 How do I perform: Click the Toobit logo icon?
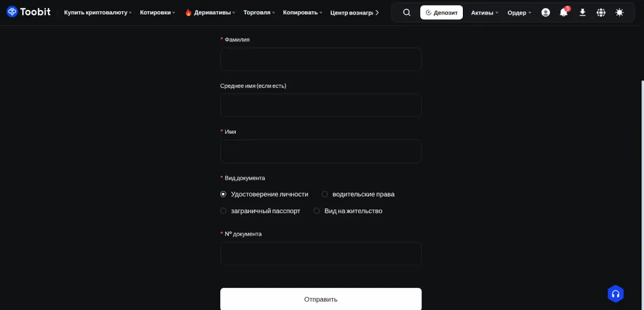pyautogui.click(x=12, y=12)
